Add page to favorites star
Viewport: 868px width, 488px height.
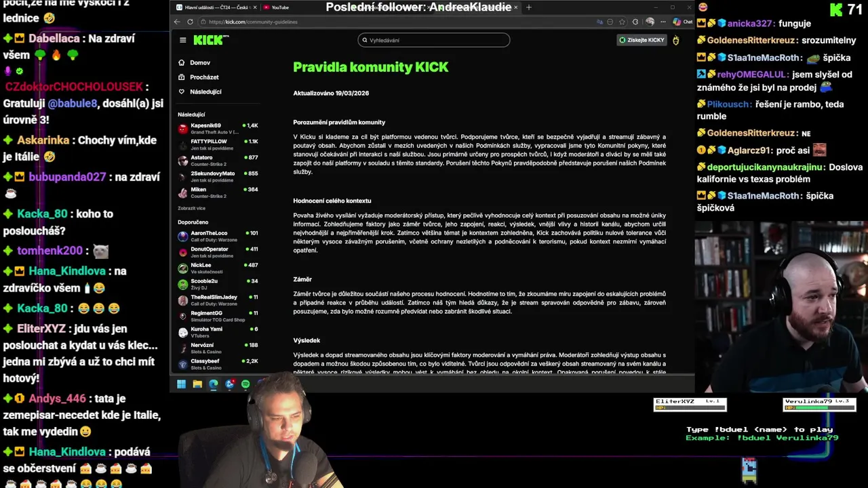coord(621,22)
